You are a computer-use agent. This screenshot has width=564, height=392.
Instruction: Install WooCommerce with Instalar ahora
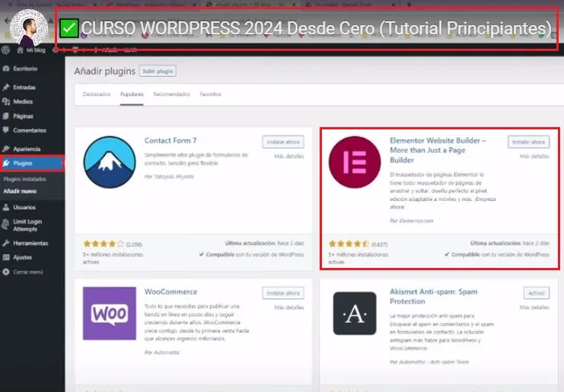pyautogui.click(x=283, y=293)
